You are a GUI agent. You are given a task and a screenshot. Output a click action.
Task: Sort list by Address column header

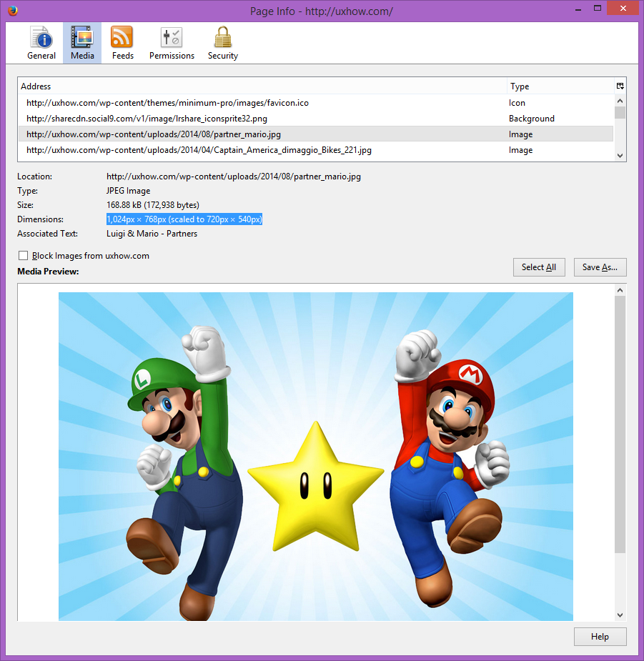(x=262, y=86)
